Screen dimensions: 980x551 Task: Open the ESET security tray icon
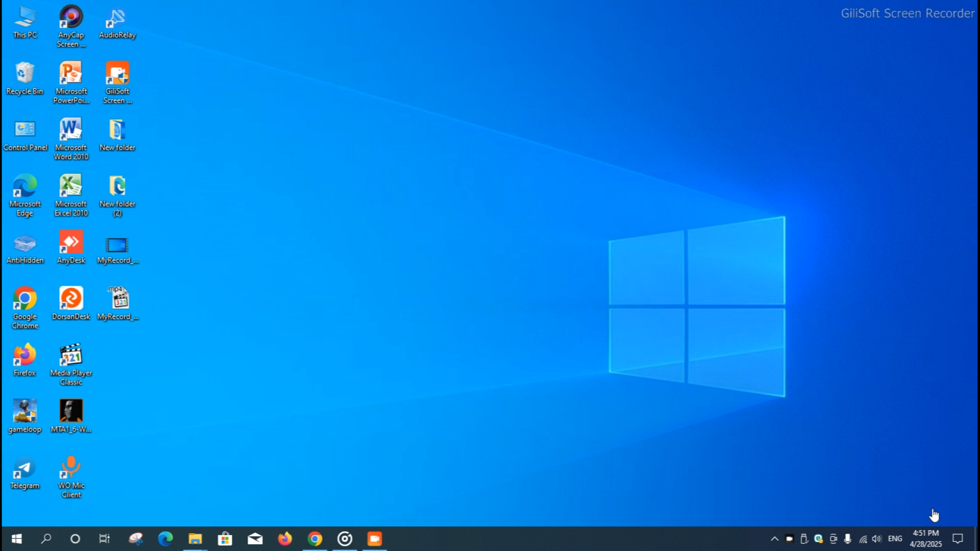pos(819,539)
